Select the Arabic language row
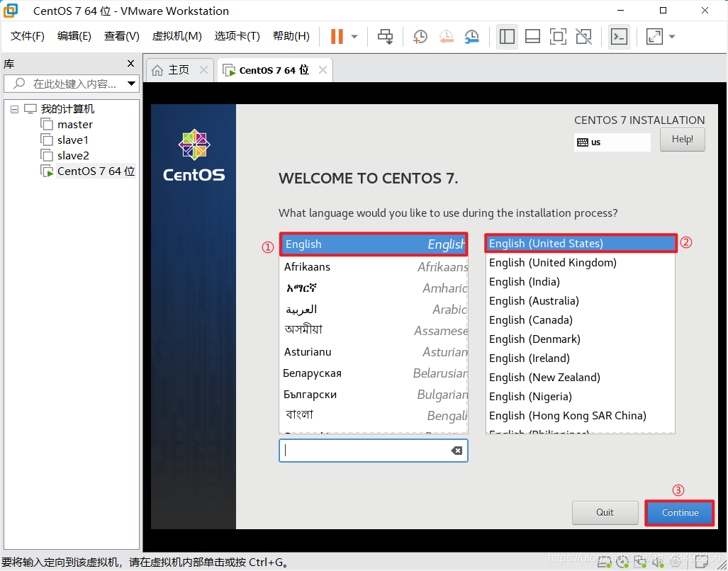 374,310
